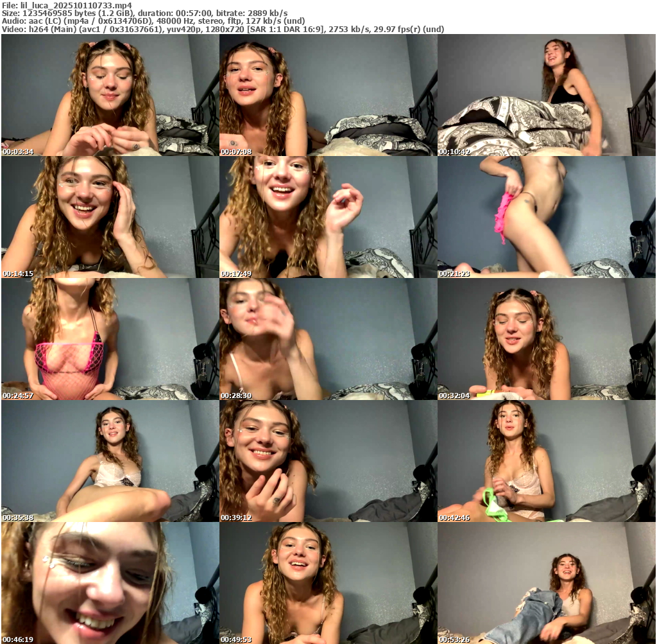Choose the frame stamped 00:28:30
This screenshot has width=657, height=644.
tap(328, 339)
